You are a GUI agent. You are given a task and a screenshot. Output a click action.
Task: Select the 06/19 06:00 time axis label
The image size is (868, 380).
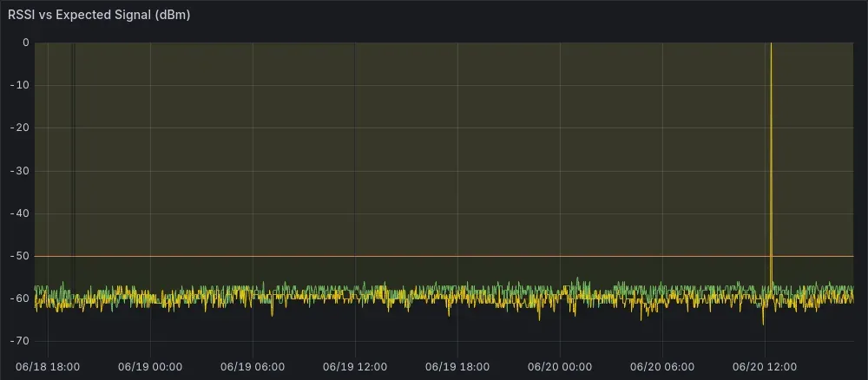pyautogui.click(x=253, y=367)
